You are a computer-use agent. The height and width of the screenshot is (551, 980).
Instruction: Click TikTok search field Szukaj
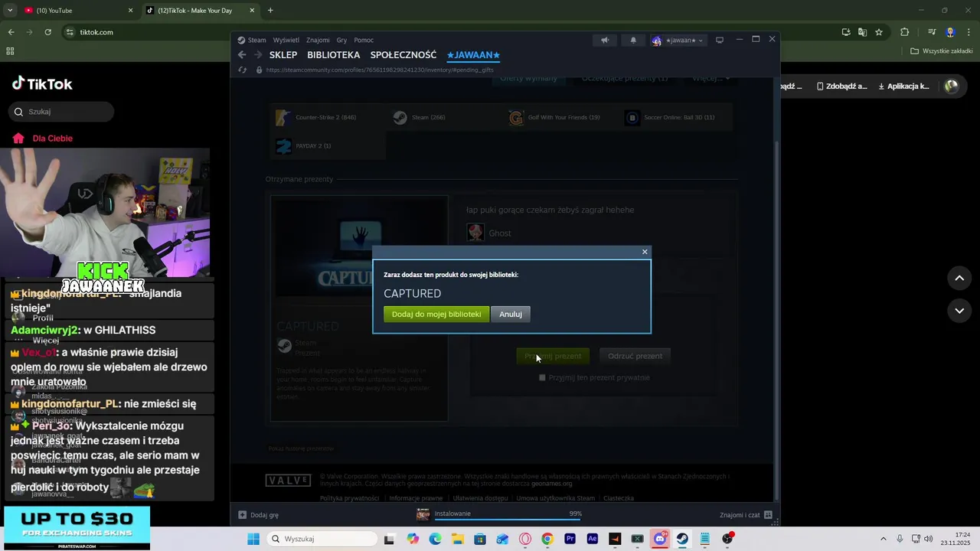coord(61,112)
